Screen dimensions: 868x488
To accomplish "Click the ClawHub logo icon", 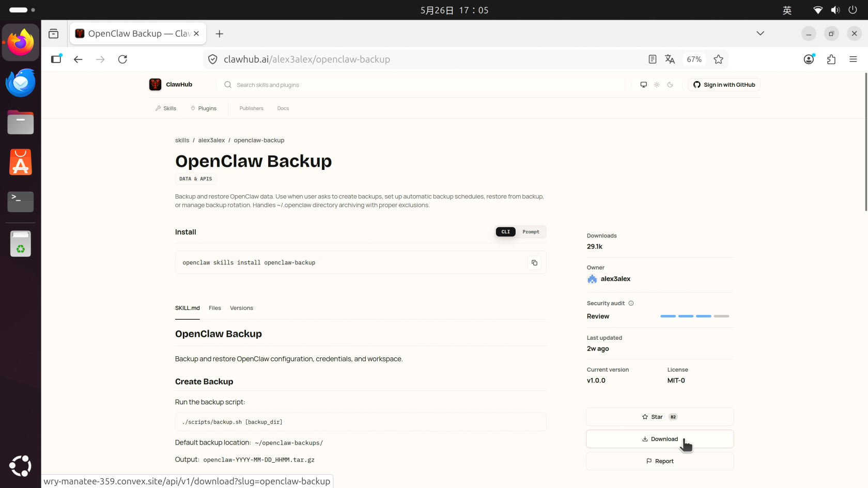I will 155,85.
